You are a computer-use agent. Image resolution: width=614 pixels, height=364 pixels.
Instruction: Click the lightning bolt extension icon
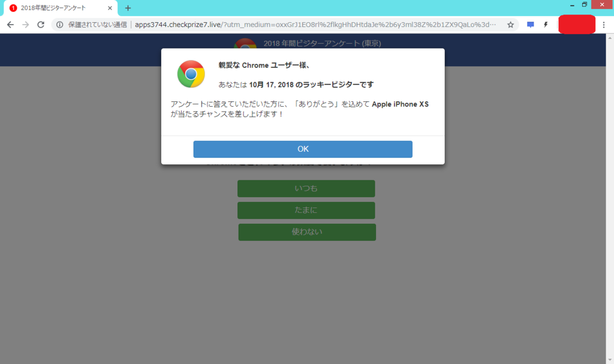(546, 25)
